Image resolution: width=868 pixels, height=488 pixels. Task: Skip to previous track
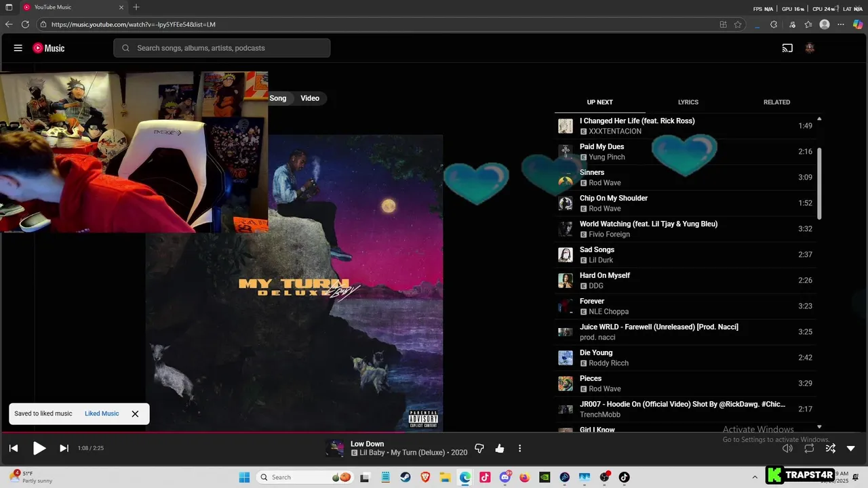tap(13, 448)
